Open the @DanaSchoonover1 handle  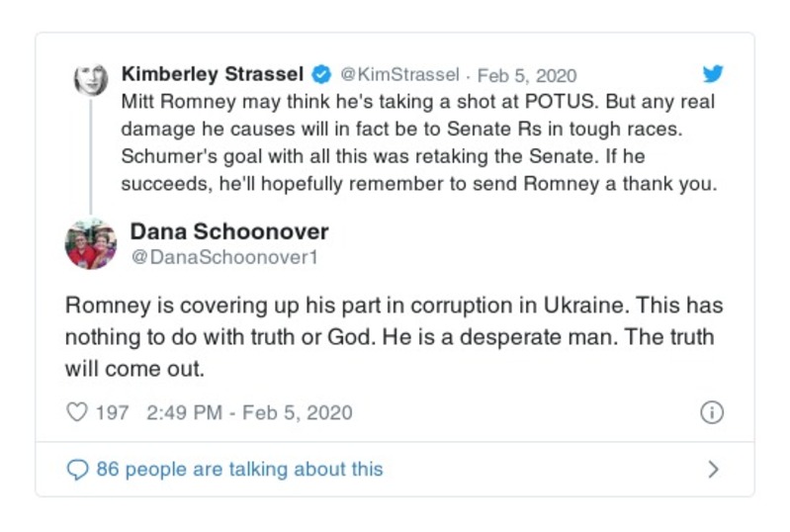pos(203,256)
